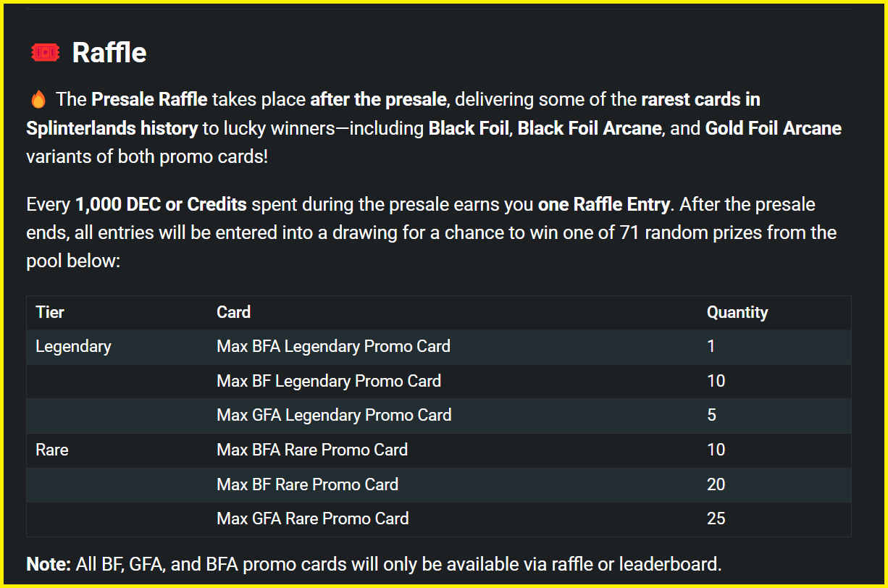This screenshot has height=588, width=888.
Task: Click the Raffle heading text
Action: coord(109,52)
